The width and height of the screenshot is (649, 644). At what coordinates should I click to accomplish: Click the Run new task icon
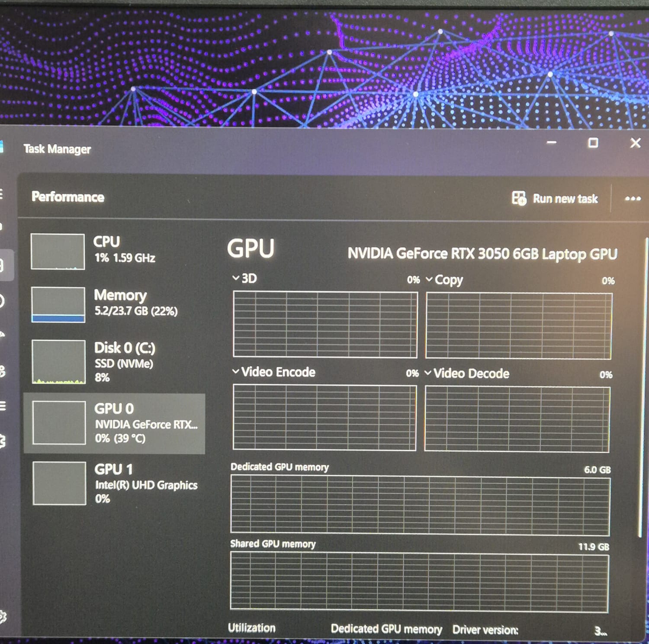[x=519, y=198]
